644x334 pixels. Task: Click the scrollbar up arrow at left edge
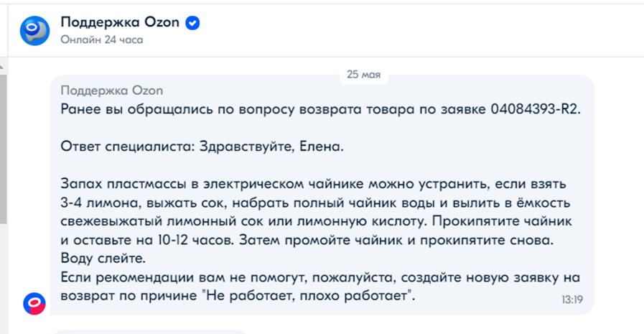2,67
